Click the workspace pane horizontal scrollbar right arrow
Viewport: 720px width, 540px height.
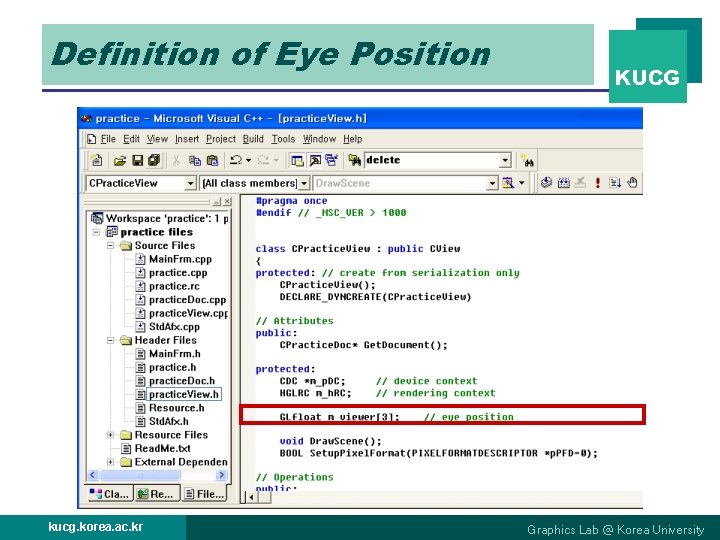[x=222, y=475]
